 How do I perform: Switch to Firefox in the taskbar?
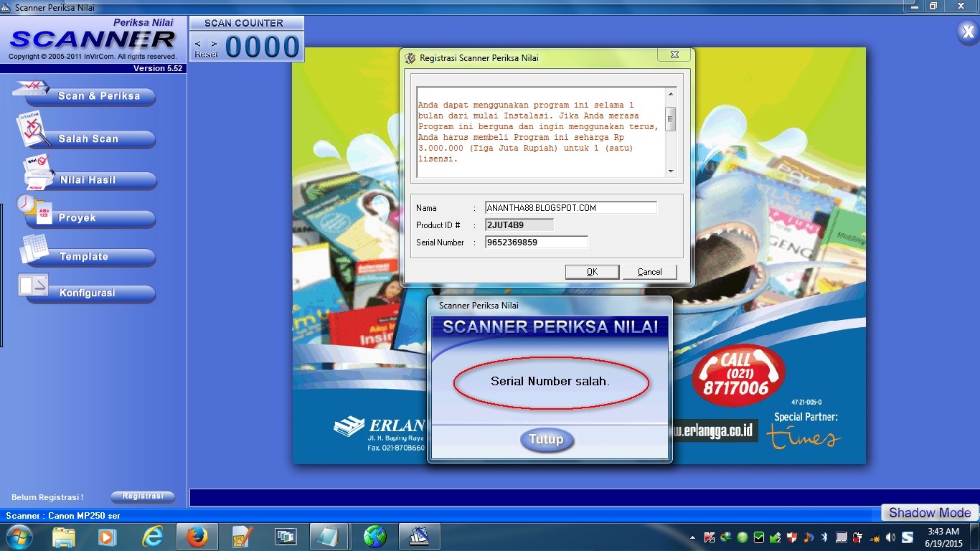coord(196,537)
